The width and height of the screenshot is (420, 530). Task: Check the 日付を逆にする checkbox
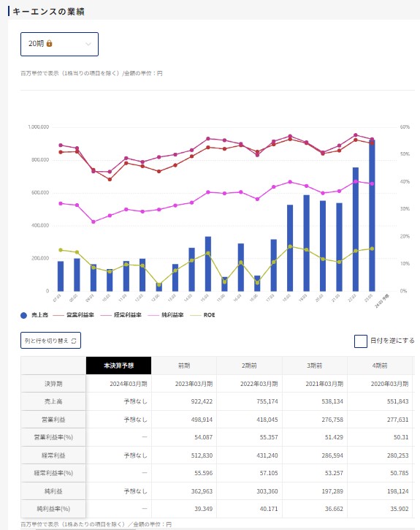(361, 341)
